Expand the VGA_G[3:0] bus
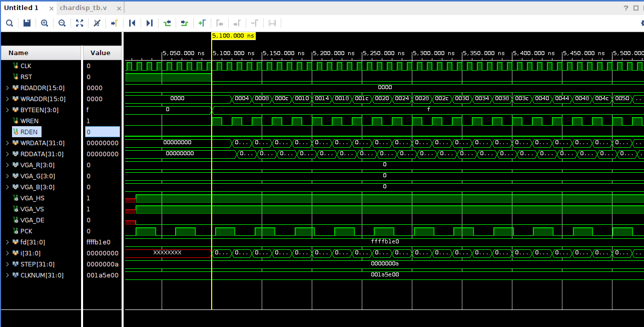 point(7,176)
